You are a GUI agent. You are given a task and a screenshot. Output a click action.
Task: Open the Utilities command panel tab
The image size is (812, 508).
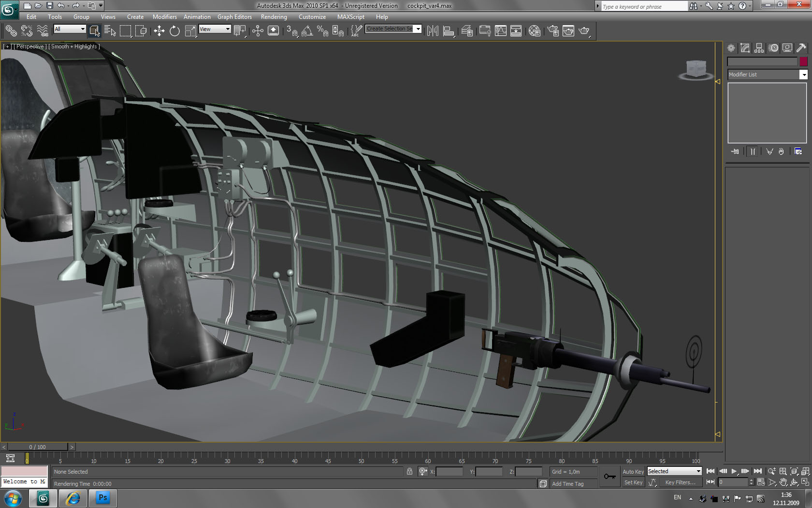coord(801,48)
